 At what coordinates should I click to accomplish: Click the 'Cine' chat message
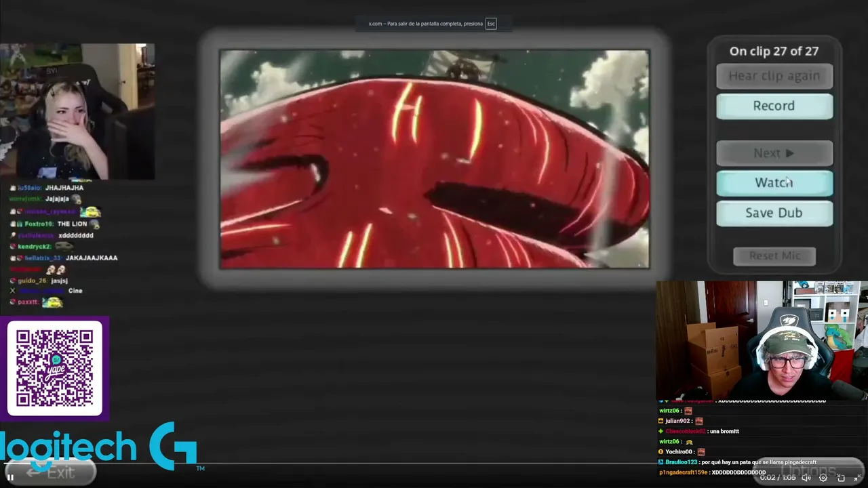[x=75, y=291]
